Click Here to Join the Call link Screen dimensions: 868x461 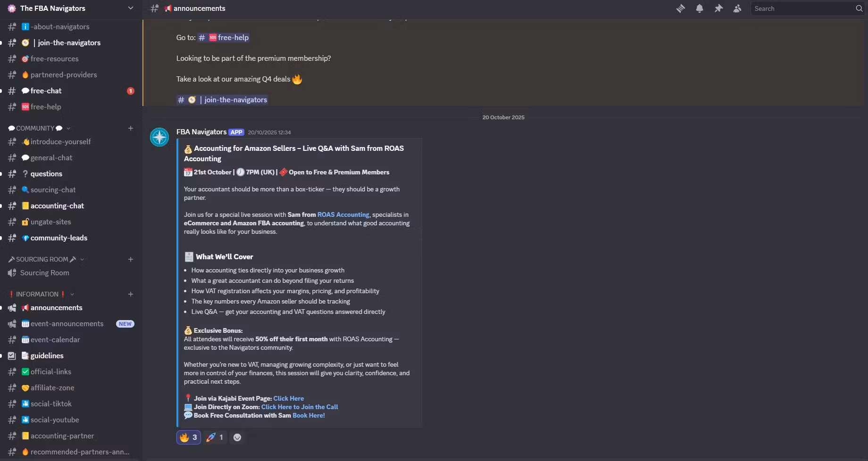coord(300,407)
